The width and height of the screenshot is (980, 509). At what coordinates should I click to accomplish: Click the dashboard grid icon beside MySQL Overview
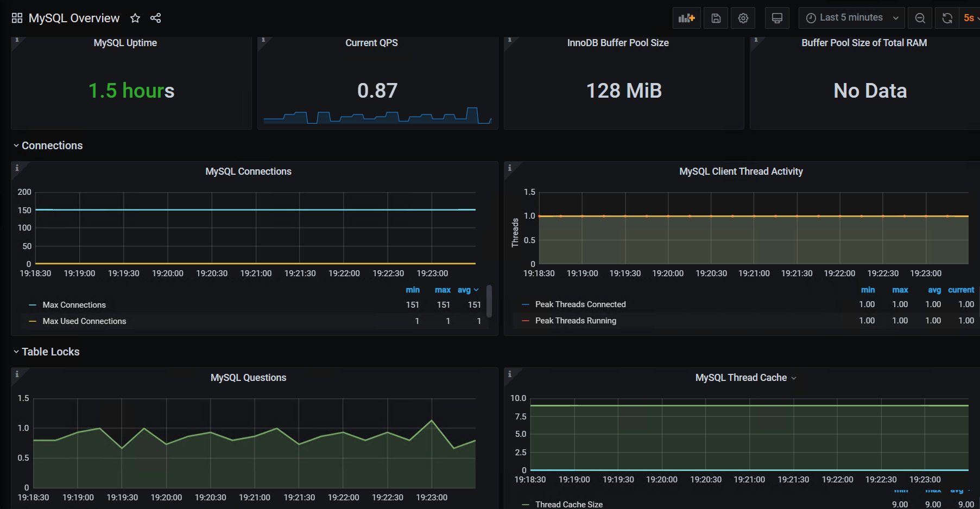17,18
